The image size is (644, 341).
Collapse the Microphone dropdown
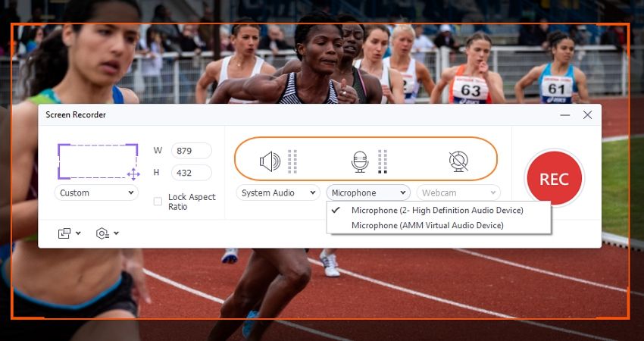pos(368,192)
